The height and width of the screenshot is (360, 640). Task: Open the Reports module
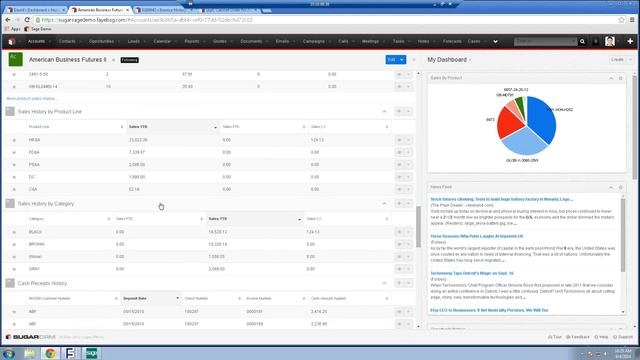(191, 41)
